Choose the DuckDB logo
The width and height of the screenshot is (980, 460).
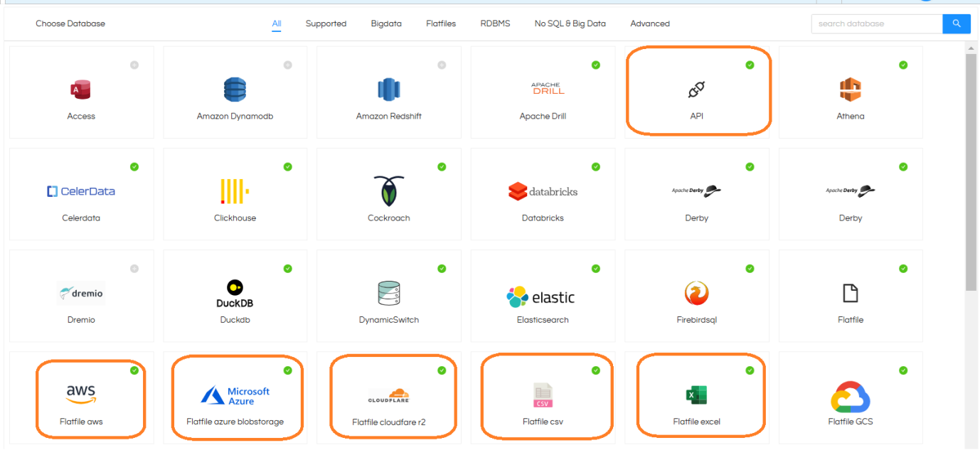(235, 294)
